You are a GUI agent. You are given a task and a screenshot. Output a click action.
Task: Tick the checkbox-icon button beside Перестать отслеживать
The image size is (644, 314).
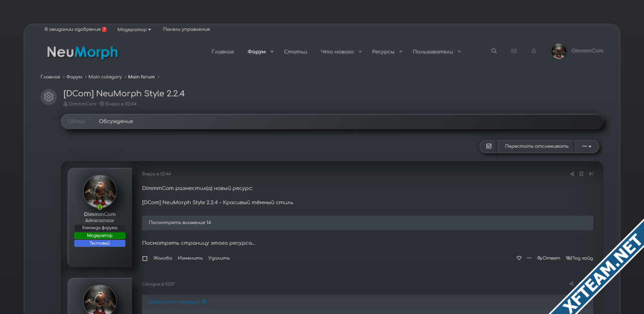click(489, 146)
